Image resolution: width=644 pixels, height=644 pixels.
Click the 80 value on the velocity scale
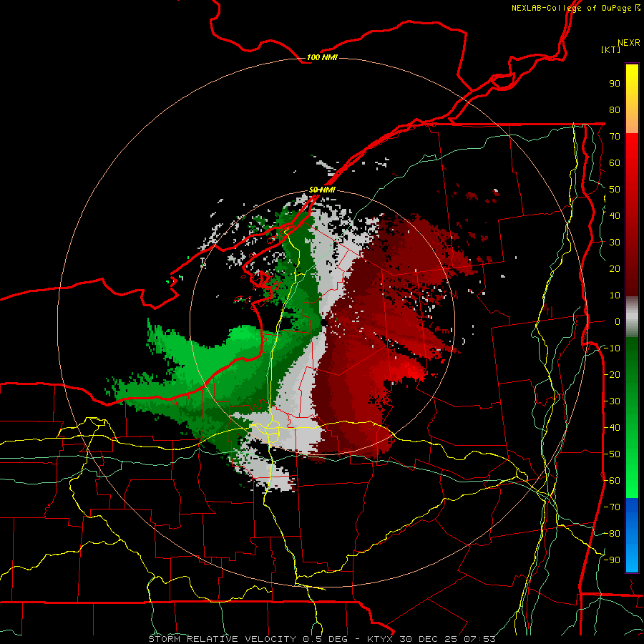615,110
